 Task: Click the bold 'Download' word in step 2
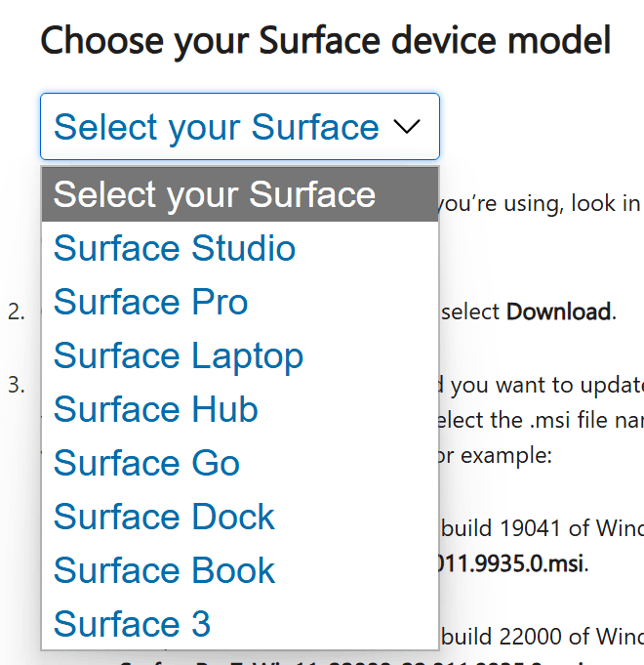click(559, 312)
